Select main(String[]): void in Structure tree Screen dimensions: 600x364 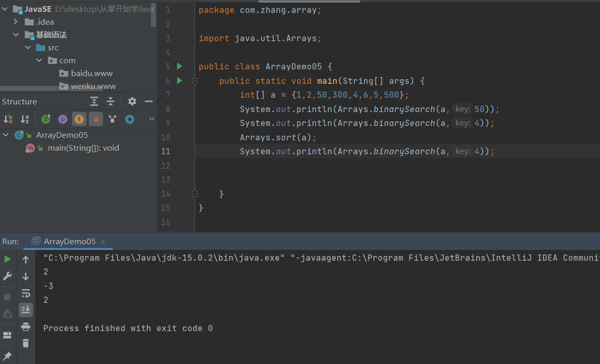point(83,148)
